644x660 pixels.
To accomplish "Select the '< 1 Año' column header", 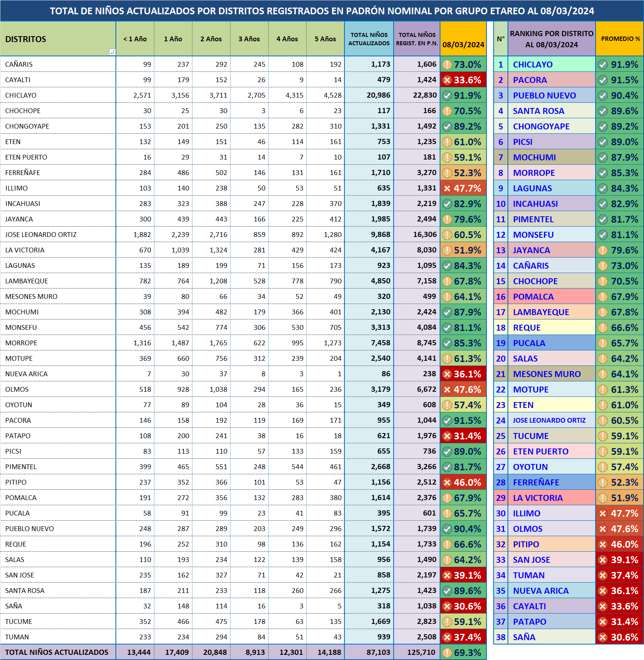I will point(135,39).
